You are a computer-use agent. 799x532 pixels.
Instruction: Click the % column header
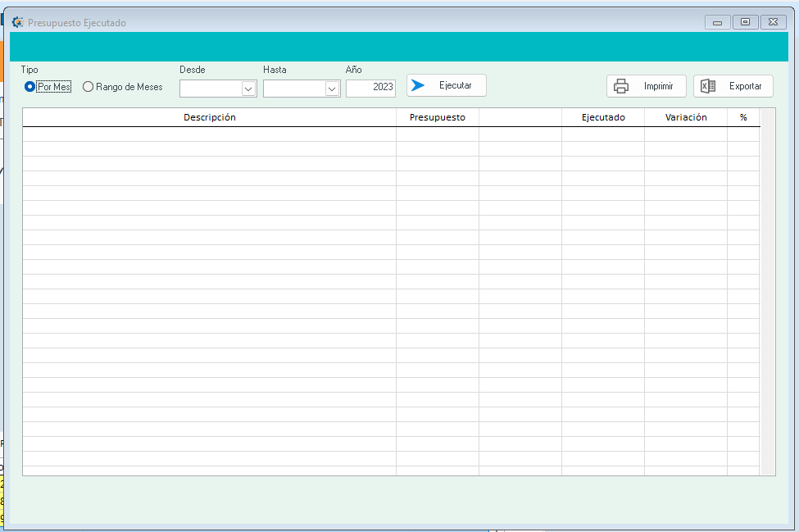coord(743,117)
